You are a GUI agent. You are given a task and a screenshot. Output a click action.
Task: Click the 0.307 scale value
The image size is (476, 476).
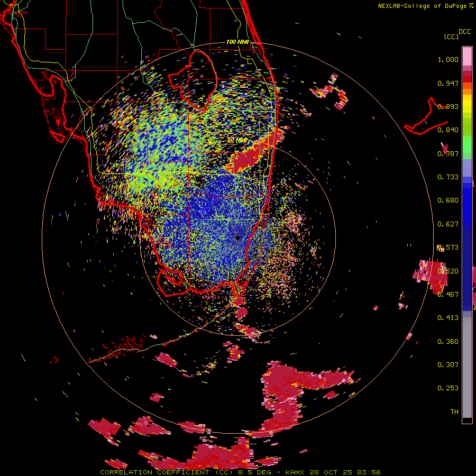(448, 365)
